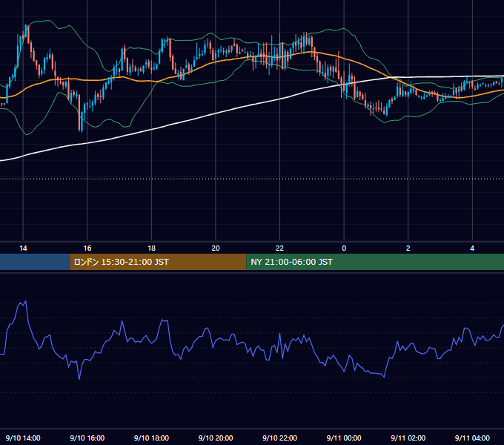
Task: Click the 9/10 22:00 date label
Action: tap(279, 438)
